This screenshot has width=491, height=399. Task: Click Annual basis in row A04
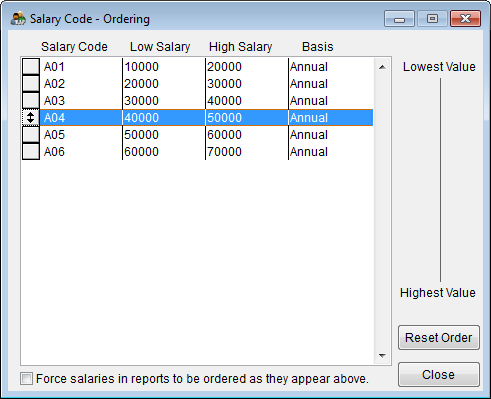point(331,118)
